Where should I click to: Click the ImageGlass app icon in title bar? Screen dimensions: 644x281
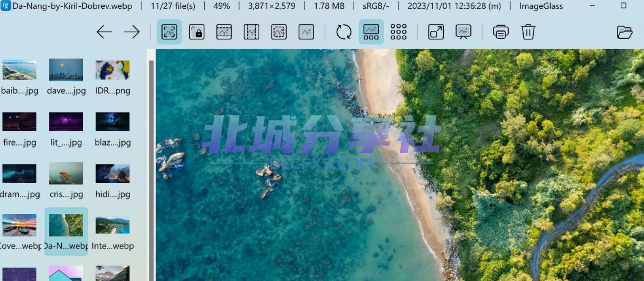[5, 6]
